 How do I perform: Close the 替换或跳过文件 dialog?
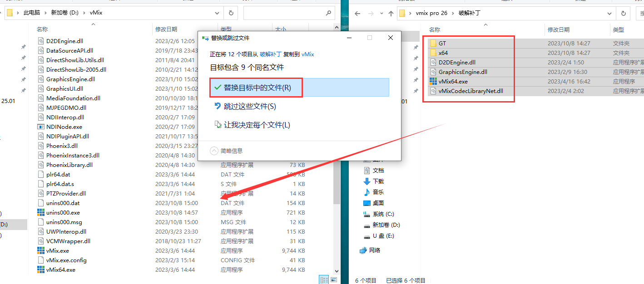tap(391, 38)
